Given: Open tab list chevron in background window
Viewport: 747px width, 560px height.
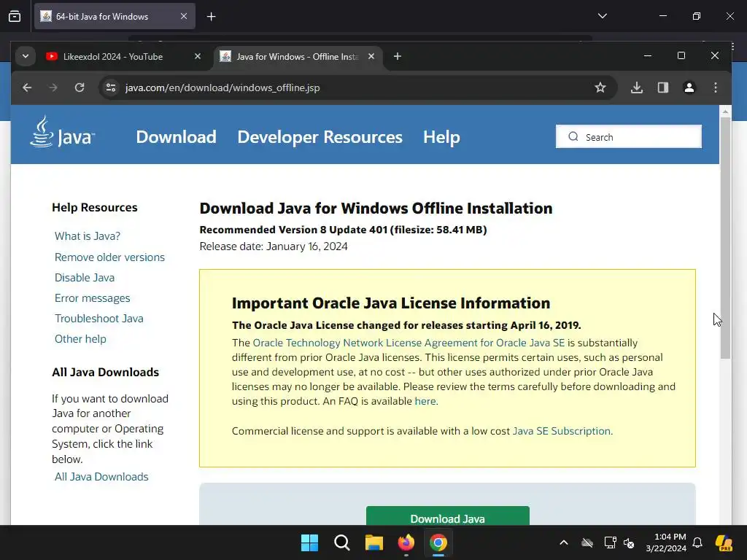Looking at the screenshot, I should coord(603,16).
